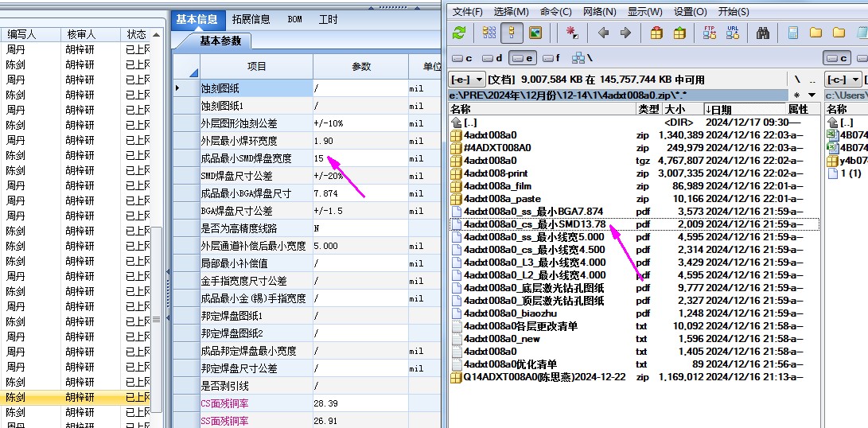Switch to the BOM tab
The height and width of the screenshot is (428, 868).
coord(294,19)
